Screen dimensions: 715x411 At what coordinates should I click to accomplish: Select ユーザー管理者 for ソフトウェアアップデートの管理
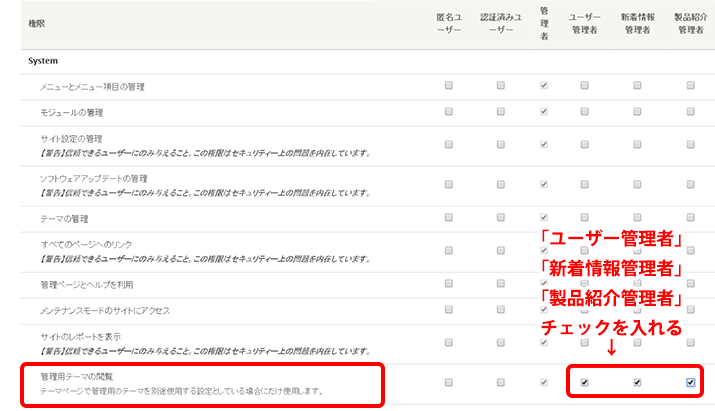coord(584,184)
